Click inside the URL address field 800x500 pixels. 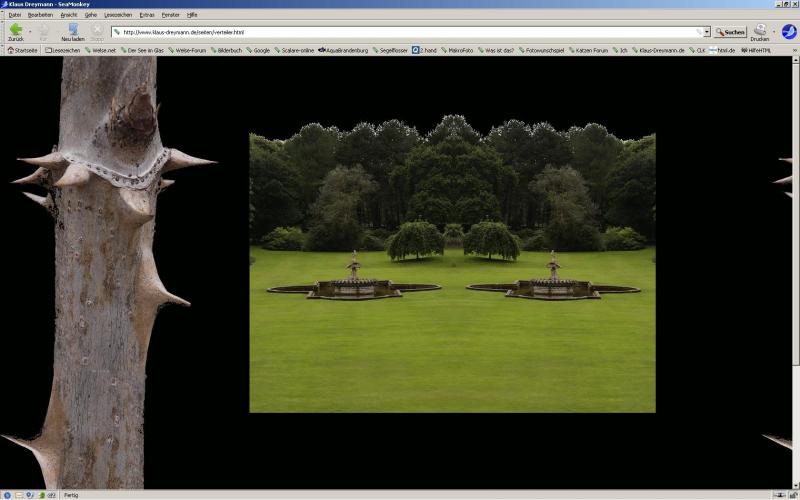pos(400,32)
